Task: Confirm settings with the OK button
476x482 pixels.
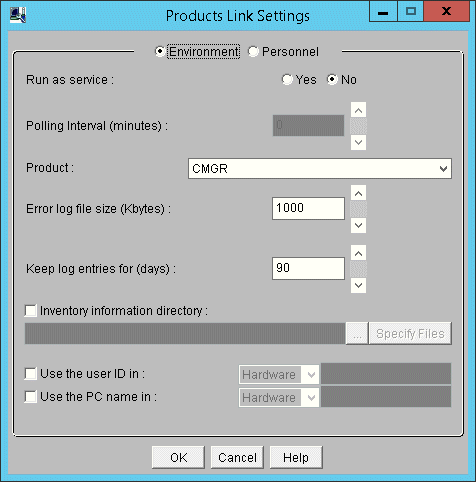Action: (x=178, y=457)
